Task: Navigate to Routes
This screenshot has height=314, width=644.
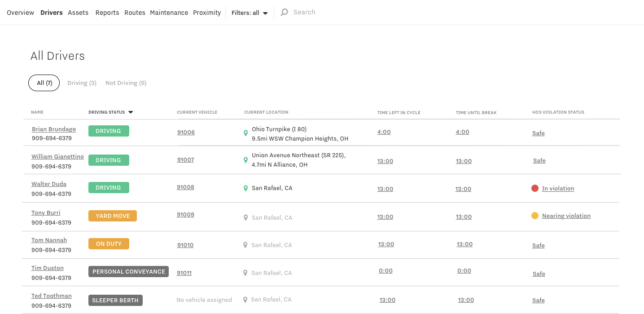Action: (135, 13)
